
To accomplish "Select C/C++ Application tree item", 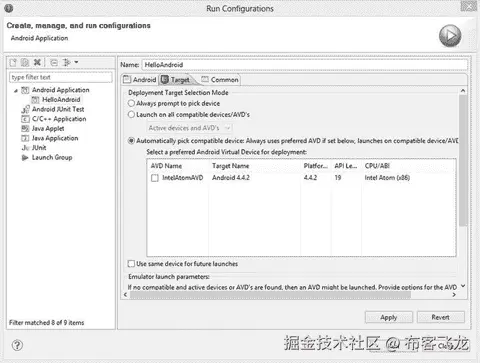I will click(x=59, y=119).
